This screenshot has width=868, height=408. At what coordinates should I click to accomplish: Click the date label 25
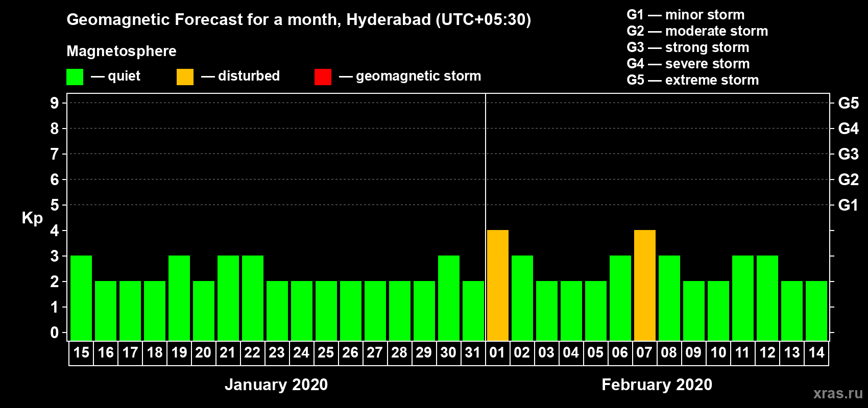(326, 353)
